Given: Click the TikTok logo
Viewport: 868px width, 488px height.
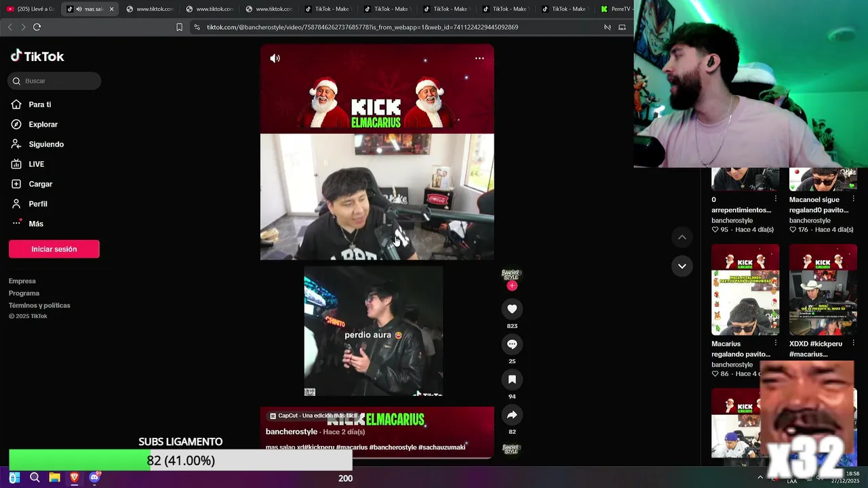Looking at the screenshot, I should [37, 56].
